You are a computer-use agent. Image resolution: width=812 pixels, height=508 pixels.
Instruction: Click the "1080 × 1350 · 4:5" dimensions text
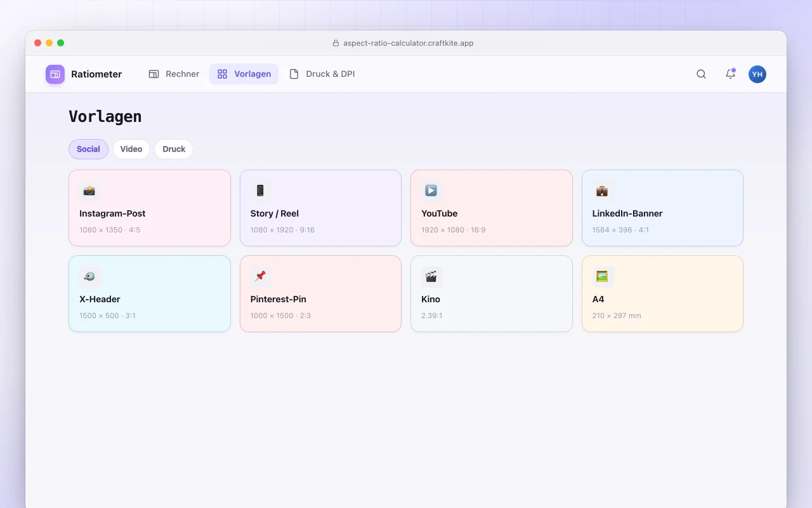[110, 230]
